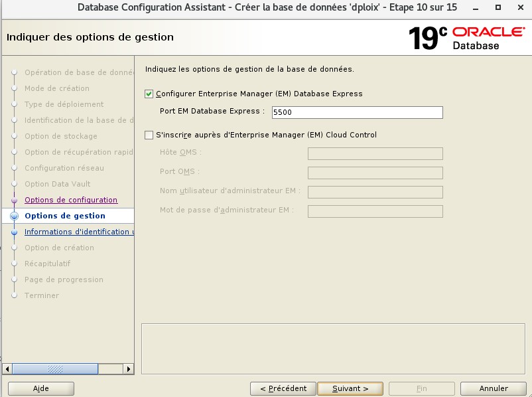Click the Port OMS input field
Screen dimensions: 532x397
(x=375, y=173)
